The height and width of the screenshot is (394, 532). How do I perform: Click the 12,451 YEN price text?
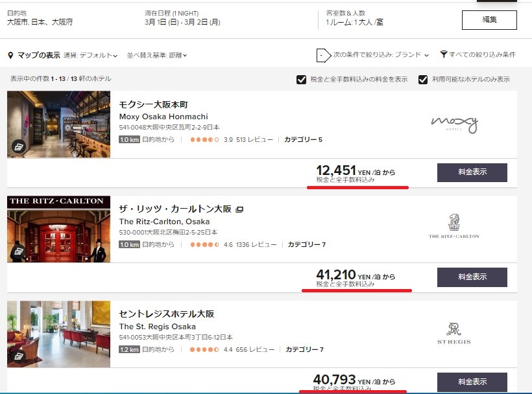[356, 170]
